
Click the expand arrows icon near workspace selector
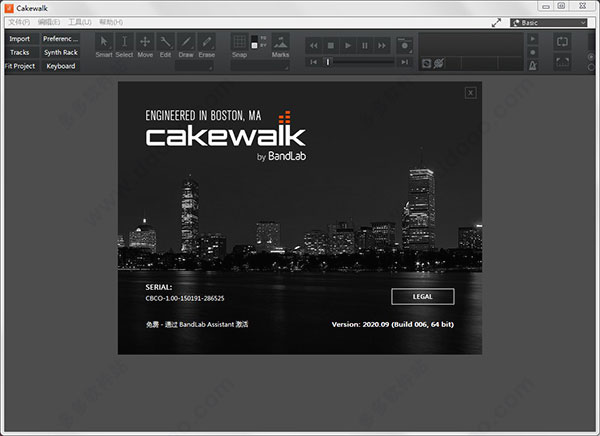pos(496,23)
